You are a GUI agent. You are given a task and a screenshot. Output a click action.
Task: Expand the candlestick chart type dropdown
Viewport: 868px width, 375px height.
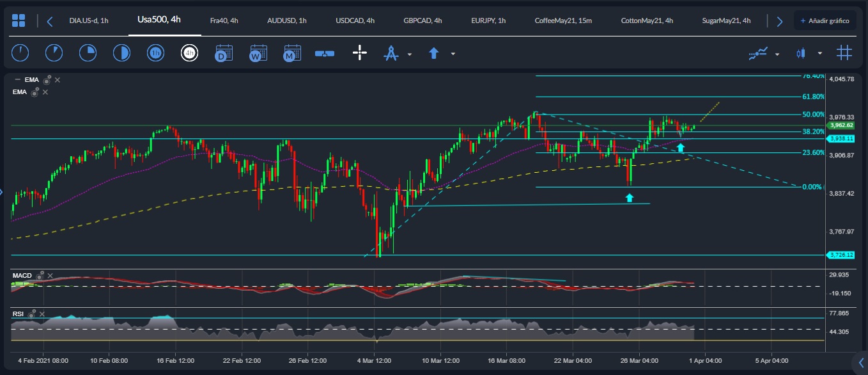(819, 54)
